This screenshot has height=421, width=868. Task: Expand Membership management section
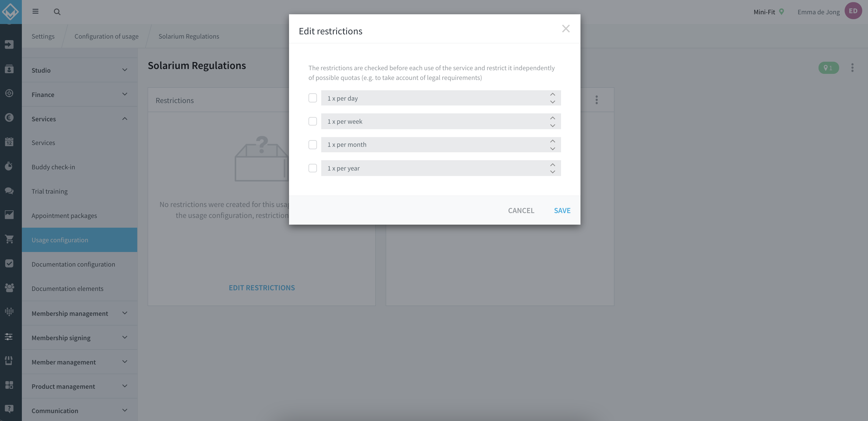(x=80, y=313)
